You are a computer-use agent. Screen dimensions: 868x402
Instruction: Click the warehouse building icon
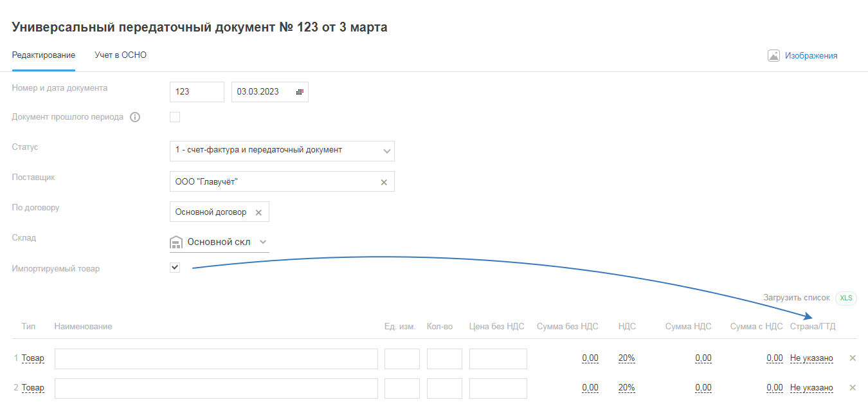tap(176, 242)
